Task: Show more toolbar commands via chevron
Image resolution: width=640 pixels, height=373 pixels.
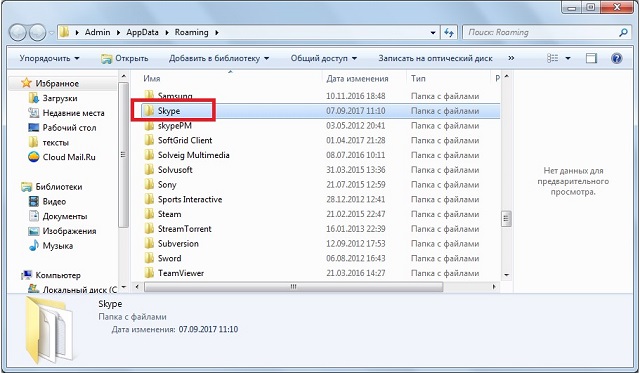Action: point(511,58)
